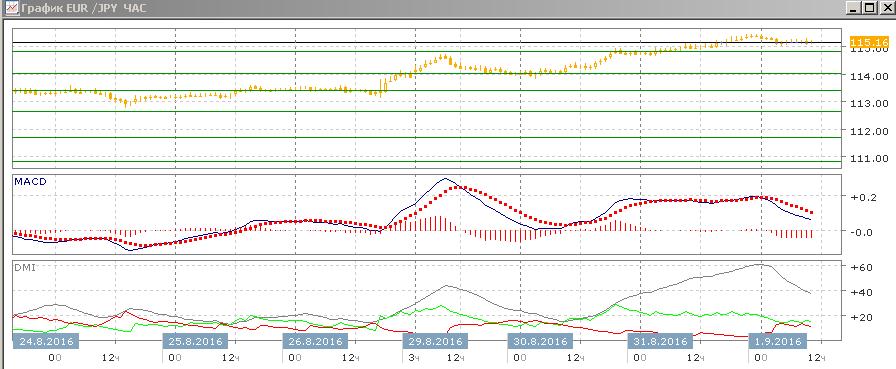Select the 26.8.2016 date marker
896x369 pixels.
315,342
